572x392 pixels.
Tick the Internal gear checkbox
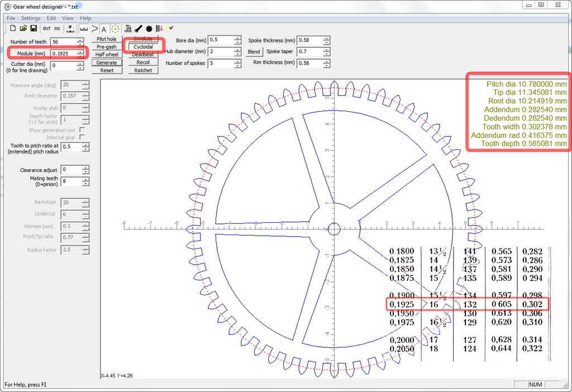click(x=82, y=137)
